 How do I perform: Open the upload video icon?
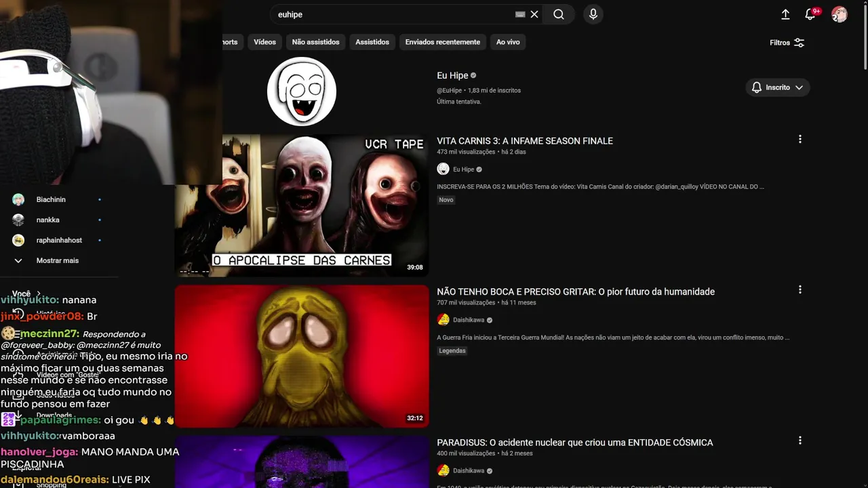(785, 14)
